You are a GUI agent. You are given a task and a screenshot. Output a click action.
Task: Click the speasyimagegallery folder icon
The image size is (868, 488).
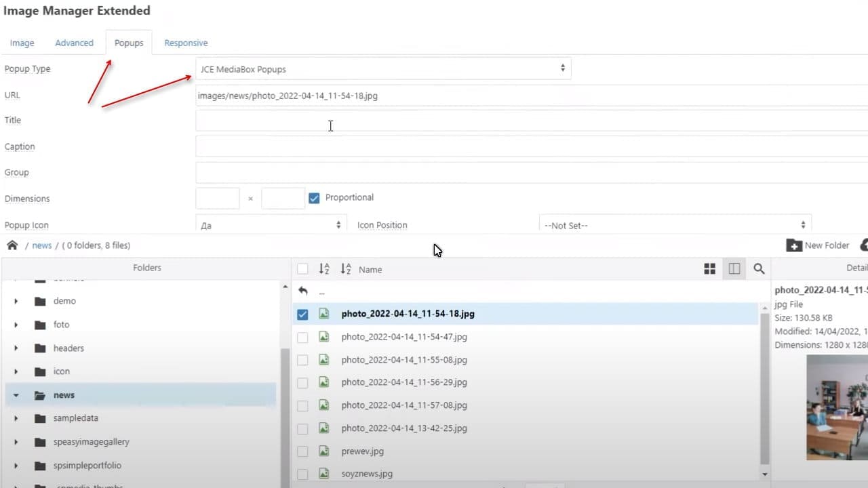40,442
